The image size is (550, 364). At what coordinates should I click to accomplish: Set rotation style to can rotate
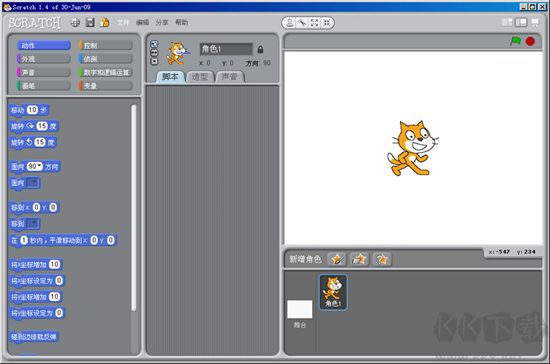[154, 44]
